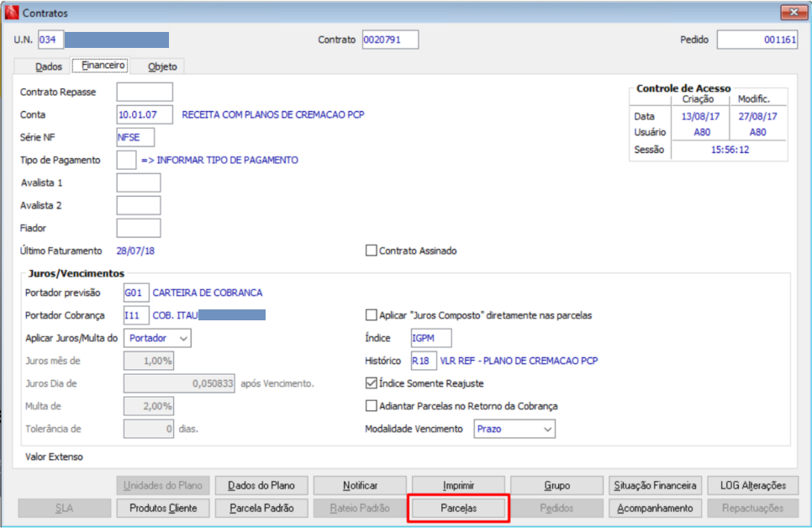Viewport: 812px width, 528px height.
Task: Edit the Conta field 10.01.07
Action: [x=145, y=114]
